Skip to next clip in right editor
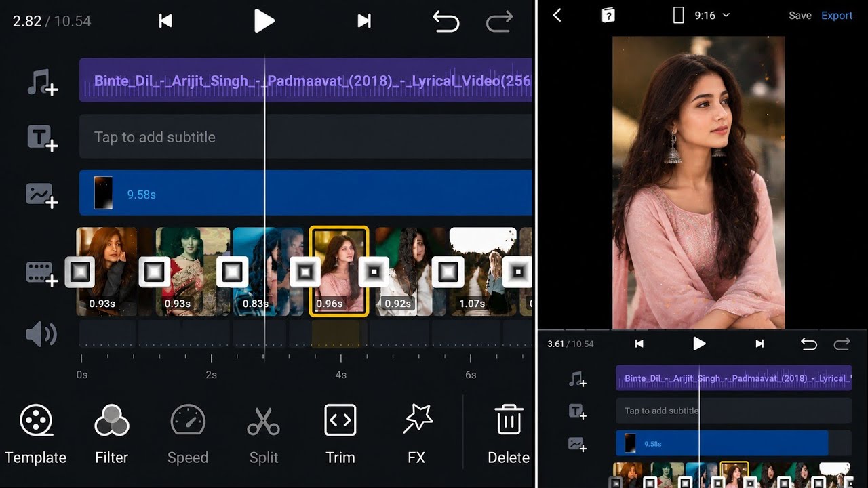This screenshot has height=488, width=868. 759,344
